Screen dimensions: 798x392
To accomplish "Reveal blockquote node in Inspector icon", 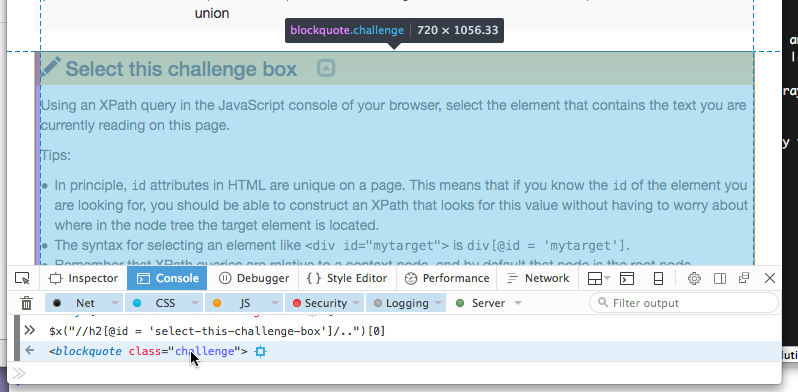I will coord(261,351).
